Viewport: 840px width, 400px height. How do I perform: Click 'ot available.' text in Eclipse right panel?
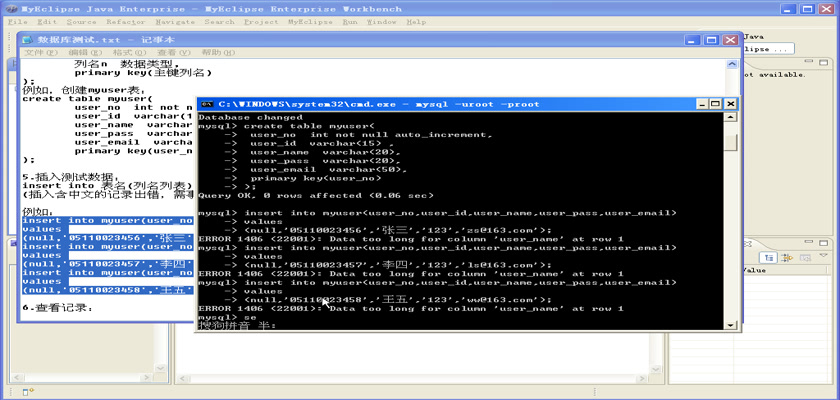[x=774, y=75]
